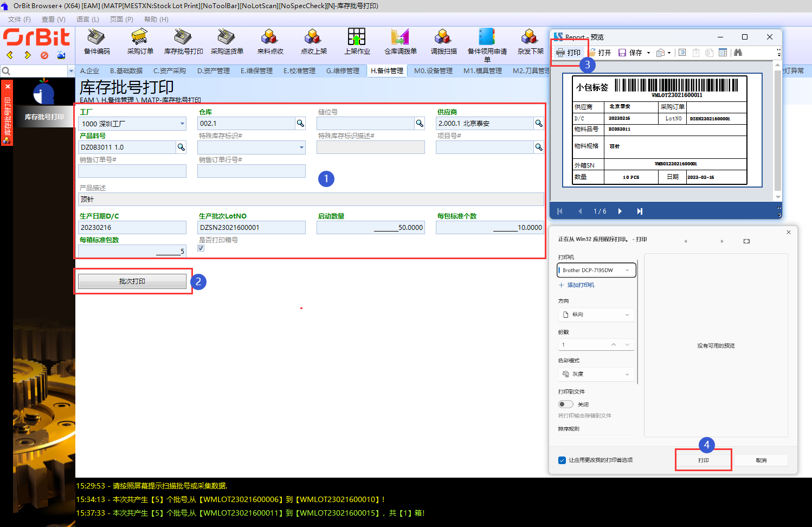The width and height of the screenshot is (812, 527).
Task: Open the 库存批号打印 toolbar icon
Action: (x=183, y=42)
